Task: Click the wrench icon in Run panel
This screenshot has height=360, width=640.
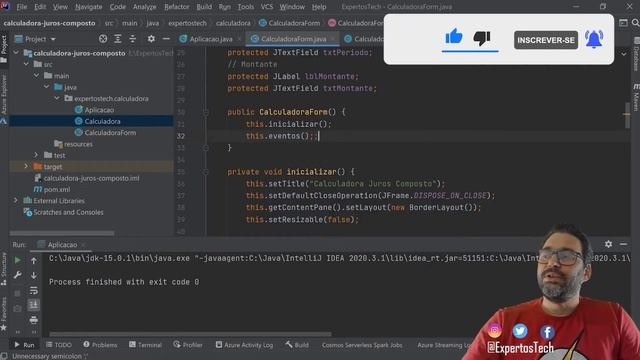Action: pos(18,275)
